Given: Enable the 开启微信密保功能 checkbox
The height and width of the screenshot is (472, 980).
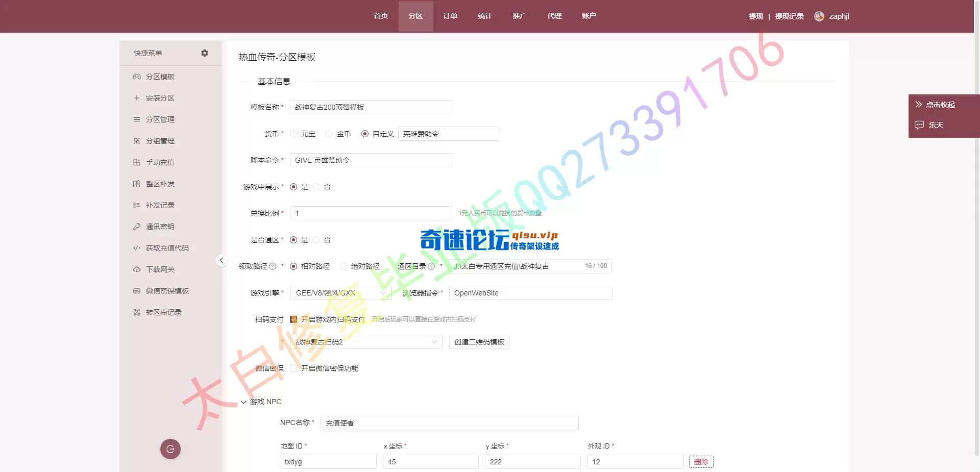Looking at the screenshot, I should coord(293,368).
